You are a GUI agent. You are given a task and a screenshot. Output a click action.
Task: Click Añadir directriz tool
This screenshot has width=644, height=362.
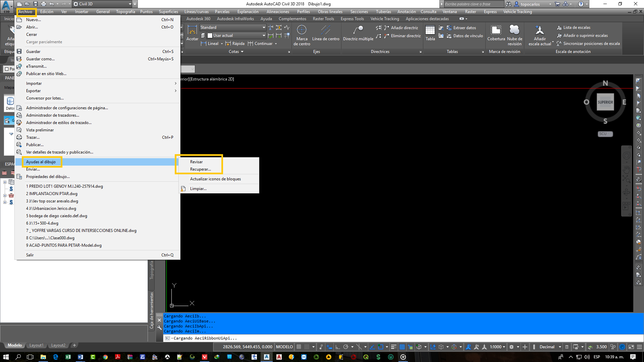point(401,28)
